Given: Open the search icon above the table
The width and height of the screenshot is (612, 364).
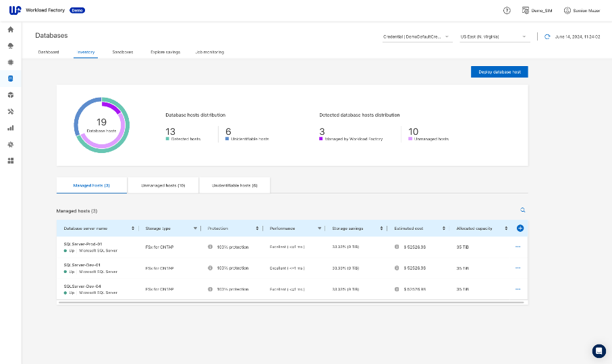Looking at the screenshot, I should pyautogui.click(x=522, y=210).
